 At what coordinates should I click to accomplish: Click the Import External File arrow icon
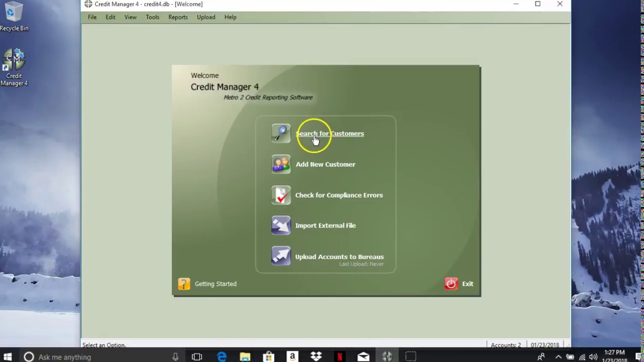pos(281,225)
